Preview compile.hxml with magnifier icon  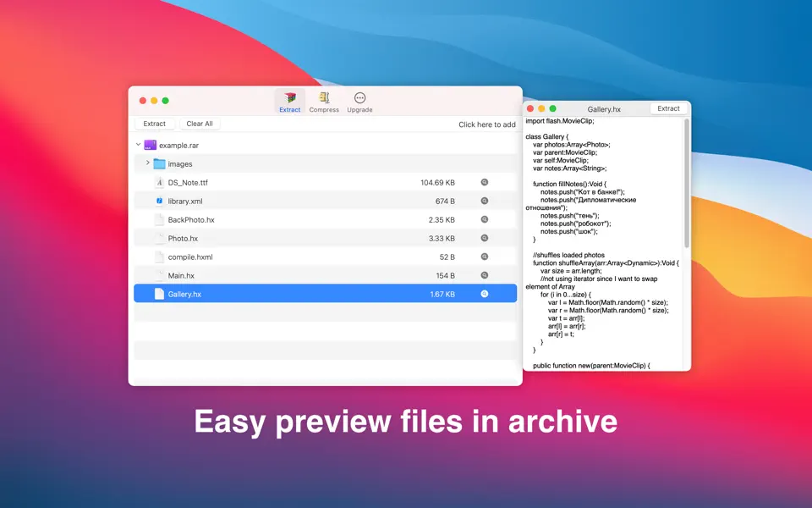point(484,257)
